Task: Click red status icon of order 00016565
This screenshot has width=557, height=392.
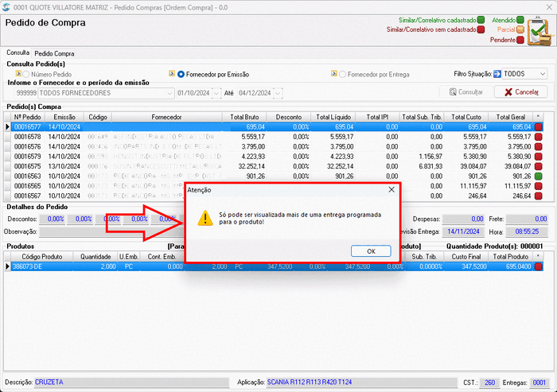Action: tap(538, 186)
